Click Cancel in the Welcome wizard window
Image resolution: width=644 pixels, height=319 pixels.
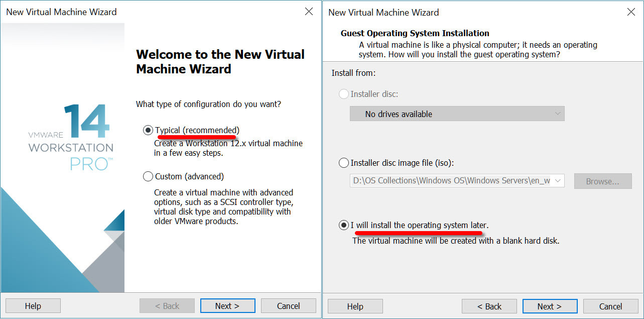pos(289,306)
